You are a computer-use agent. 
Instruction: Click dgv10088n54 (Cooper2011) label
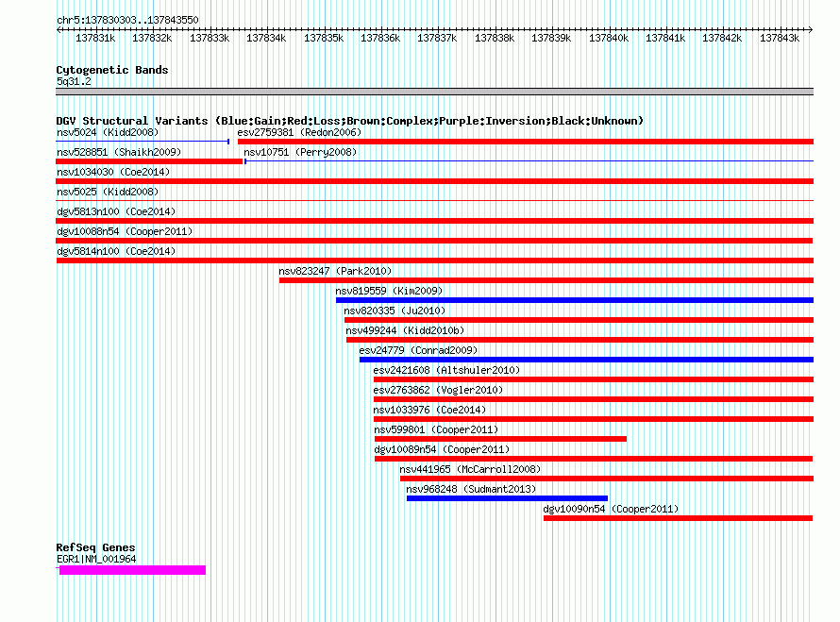click(125, 231)
